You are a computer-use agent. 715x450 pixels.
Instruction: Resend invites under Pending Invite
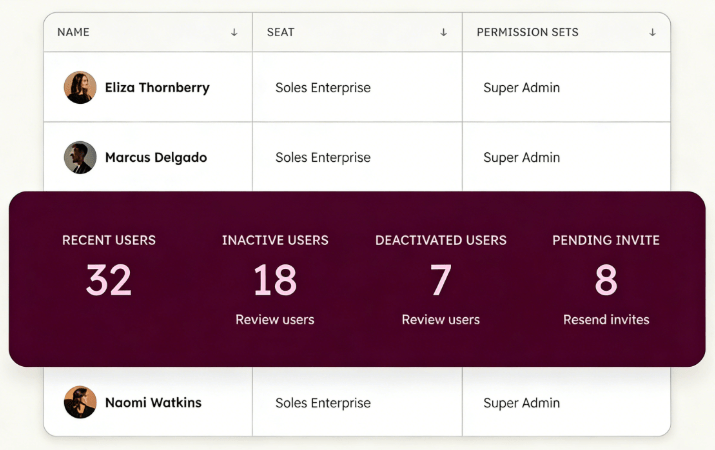coord(606,320)
